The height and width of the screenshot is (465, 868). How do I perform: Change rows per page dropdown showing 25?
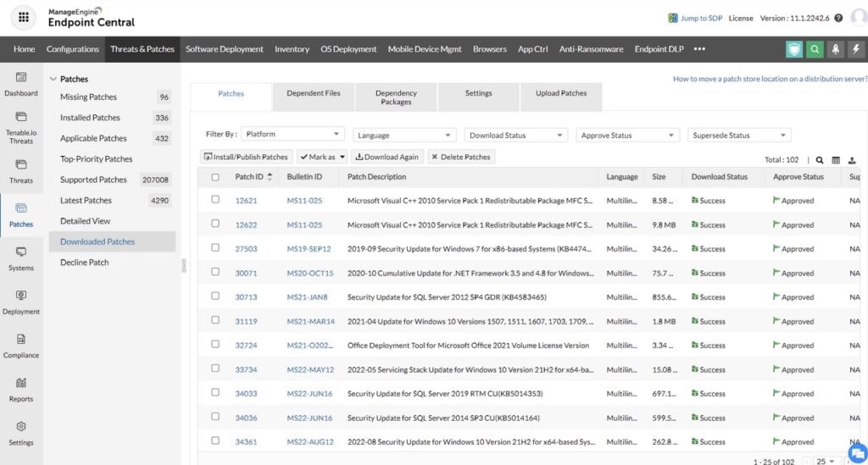click(826, 461)
